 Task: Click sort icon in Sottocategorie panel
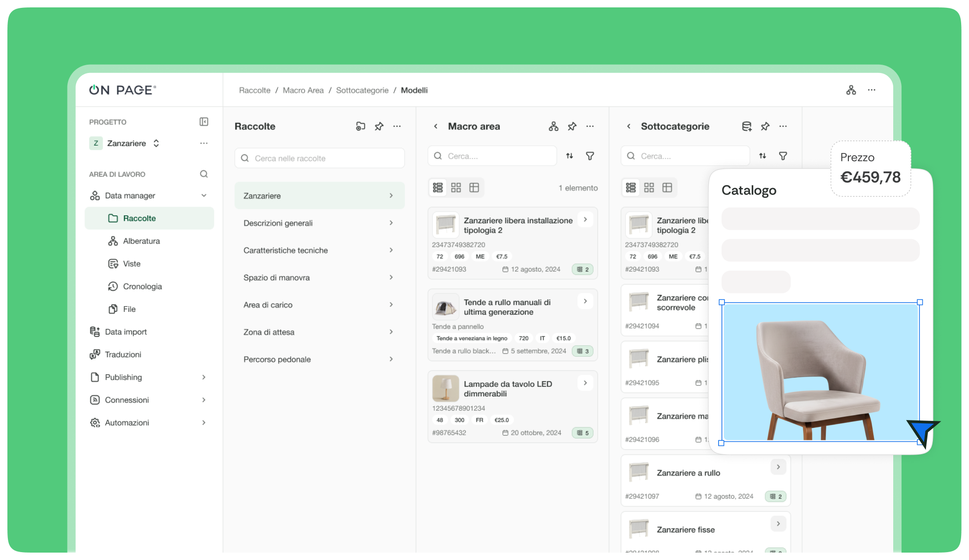[x=762, y=156]
